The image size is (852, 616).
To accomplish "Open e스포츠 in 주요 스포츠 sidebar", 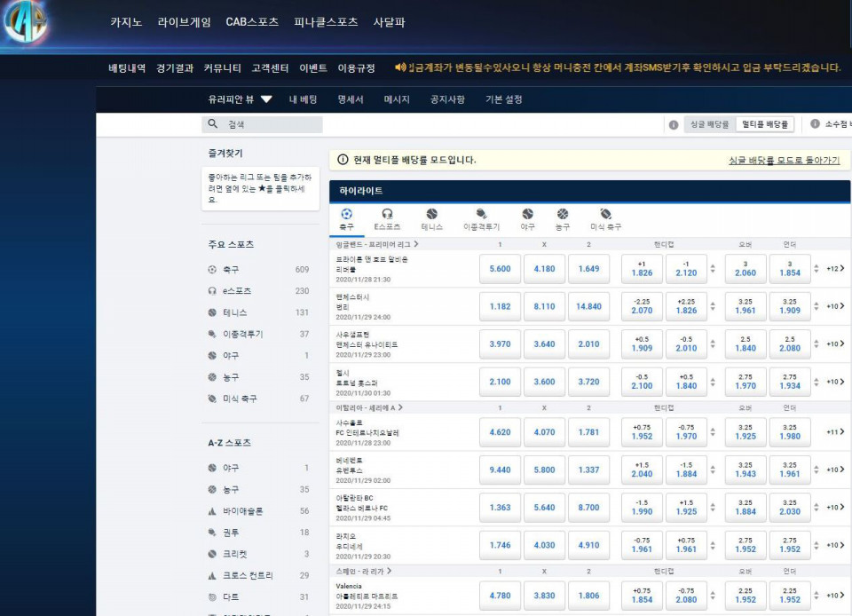I will point(258,291).
